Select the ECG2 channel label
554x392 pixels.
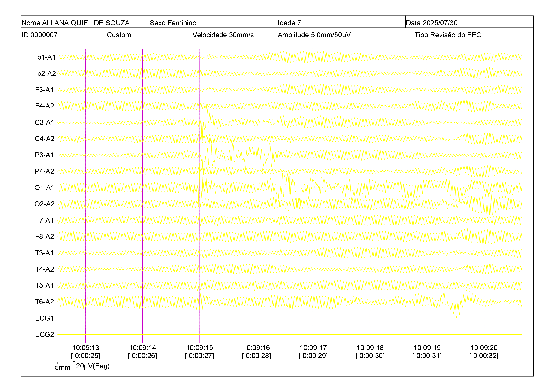pos(45,334)
